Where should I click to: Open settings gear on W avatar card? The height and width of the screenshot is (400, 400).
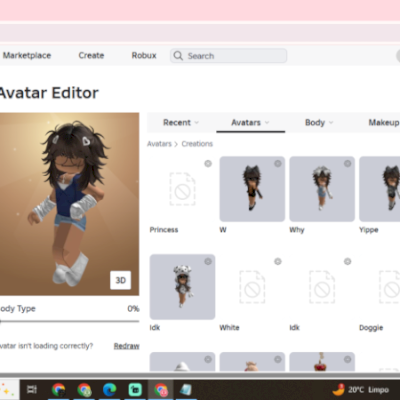pyautogui.click(x=278, y=163)
